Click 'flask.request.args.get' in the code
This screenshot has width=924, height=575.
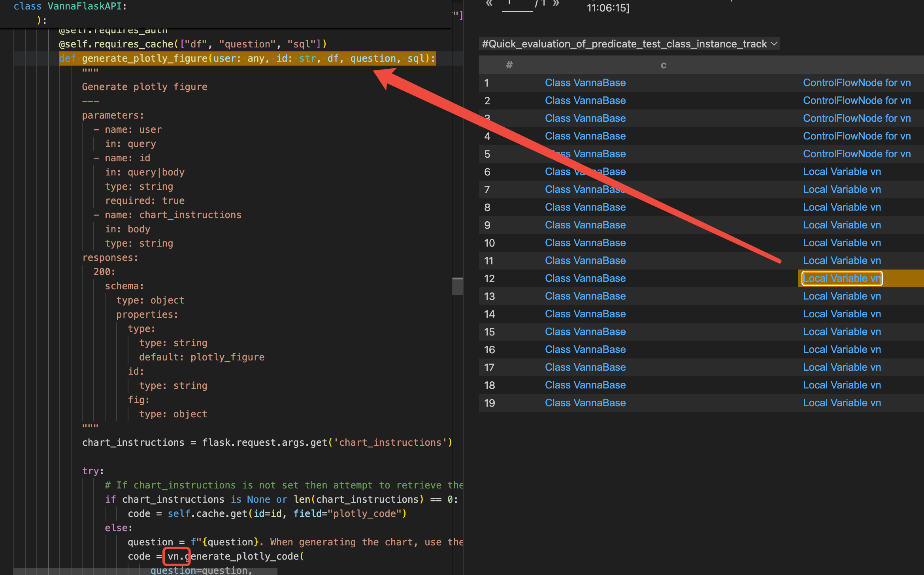265,443
